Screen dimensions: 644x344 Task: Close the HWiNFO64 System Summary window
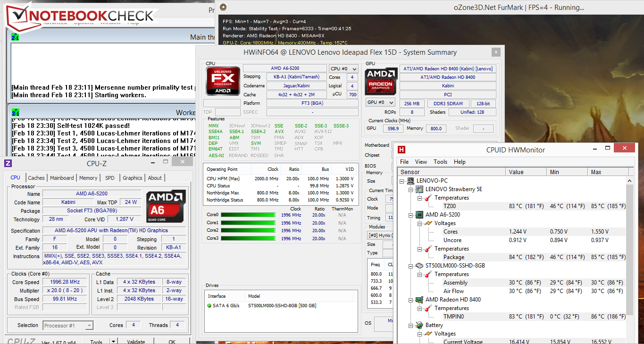click(x=496, y=52)
